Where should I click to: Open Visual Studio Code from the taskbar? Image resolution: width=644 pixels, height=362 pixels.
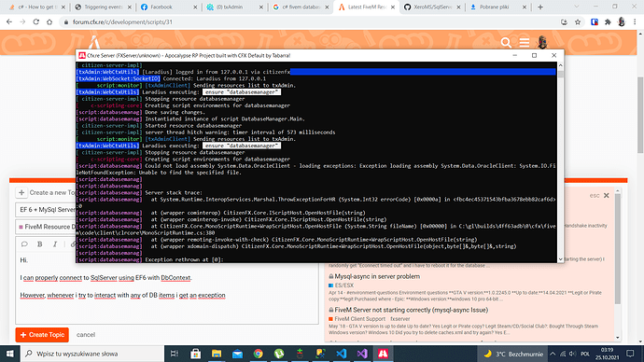pyautogui.click(x=342, y=354)
